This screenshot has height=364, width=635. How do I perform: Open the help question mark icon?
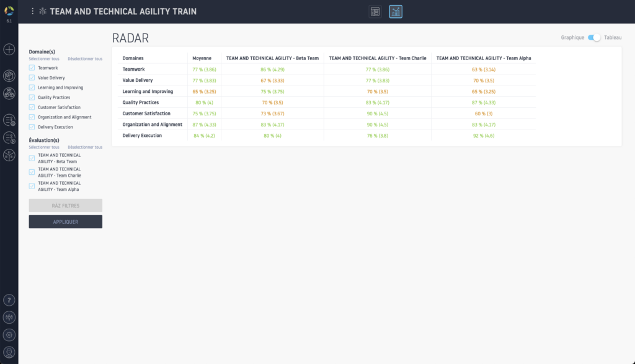9,300
